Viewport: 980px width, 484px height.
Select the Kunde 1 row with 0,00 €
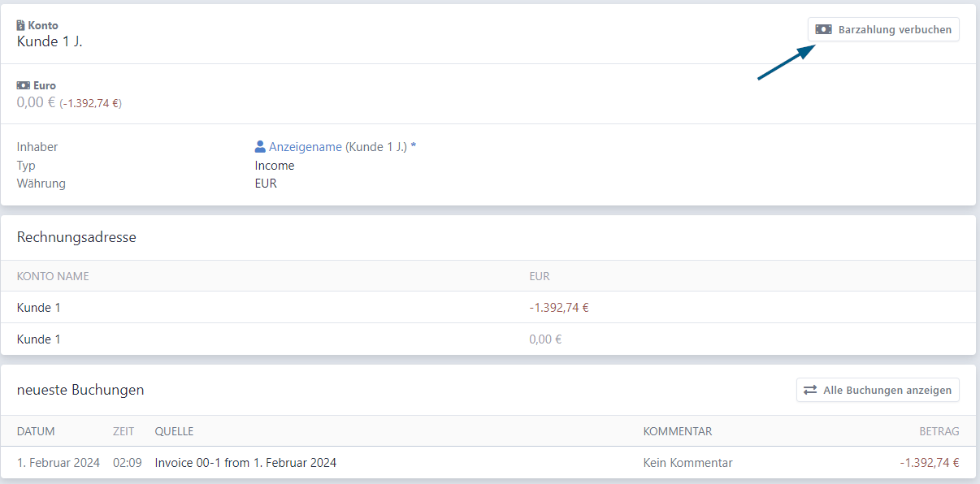click(488, 339)
